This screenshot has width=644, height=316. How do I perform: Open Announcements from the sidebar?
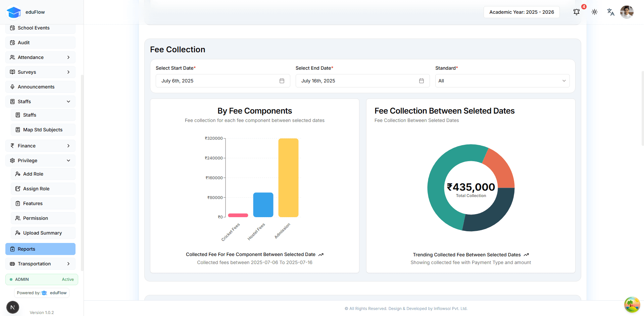point(40,87)
